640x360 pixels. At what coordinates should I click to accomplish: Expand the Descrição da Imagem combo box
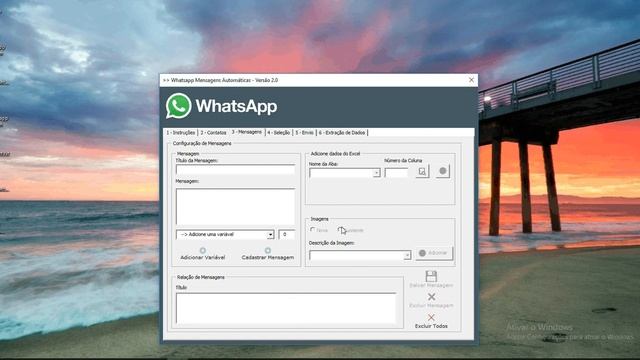[x=407, y=256]
